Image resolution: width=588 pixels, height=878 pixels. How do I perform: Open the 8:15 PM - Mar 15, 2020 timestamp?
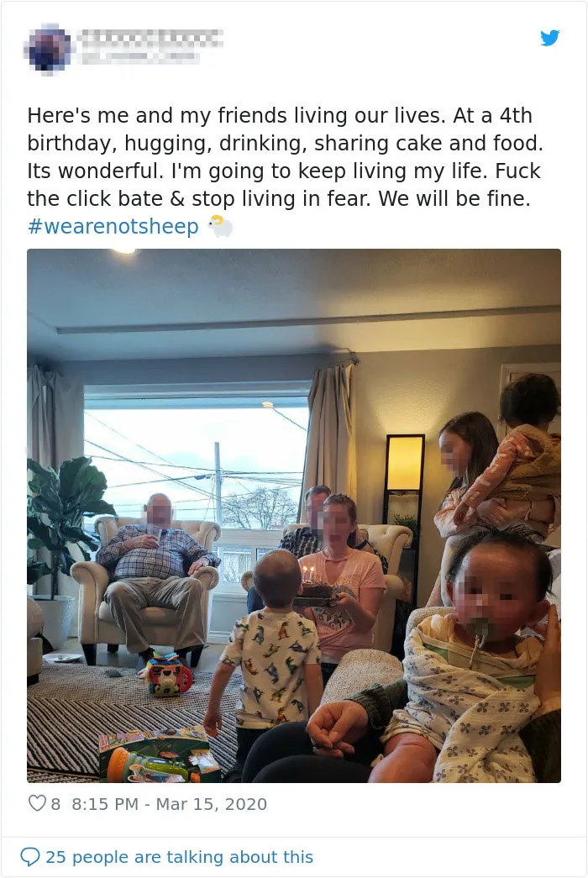169,804
